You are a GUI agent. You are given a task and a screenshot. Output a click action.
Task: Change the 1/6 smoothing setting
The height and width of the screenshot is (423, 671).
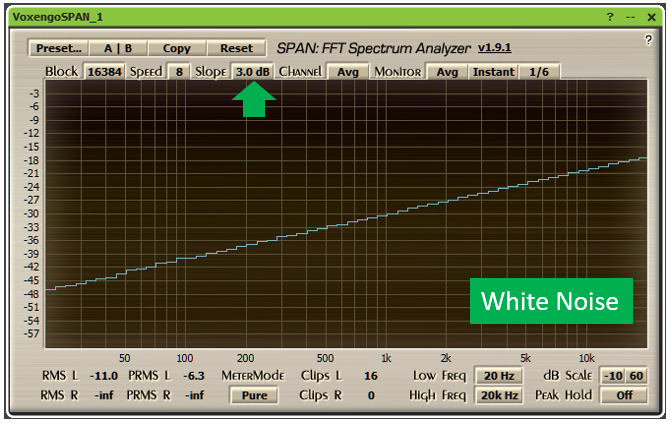tap(539, 71)
